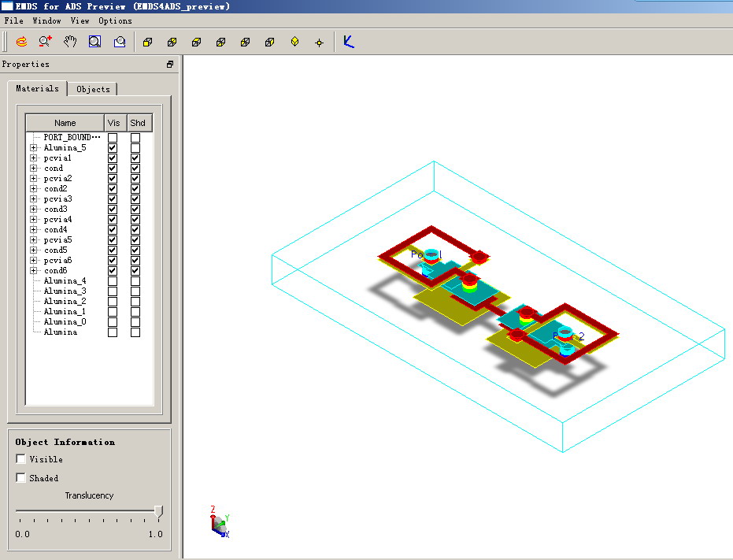The width and height of the screenshot is (733, 560).
Task: Switch to left view cube icon
Action: pos(245,43)
